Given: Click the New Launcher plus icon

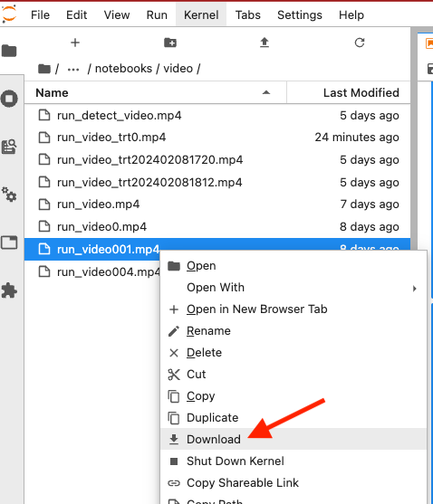Looking at the screenshot, I should pos(75,43).
